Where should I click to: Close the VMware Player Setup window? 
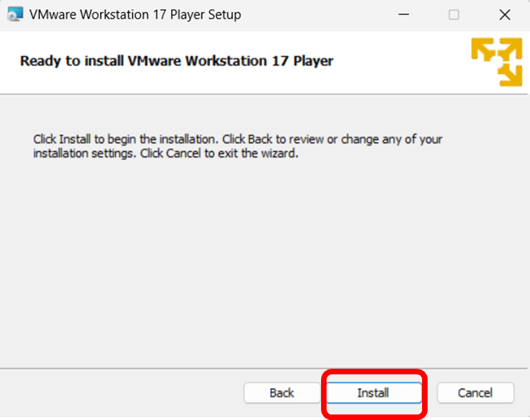[x=504, y=15]
